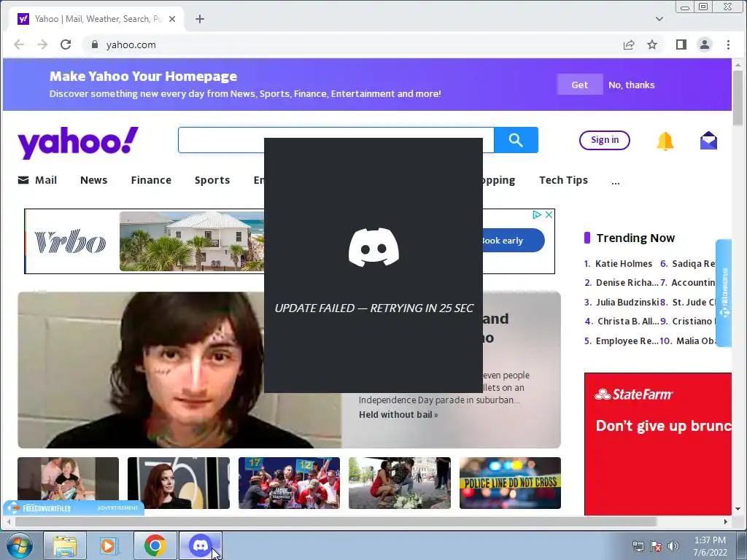The width and height of the screenshot is (747, 560).
Task: Select Tech Tips in navigation
Action: 563,180
